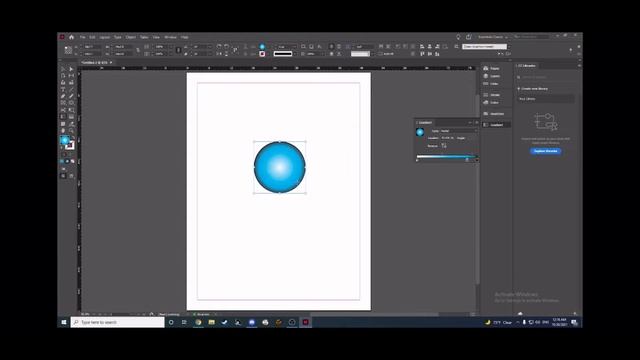Select the Type tool
Image resolution: width=640 pixels, height=360 pixels.
pos(63,89)
